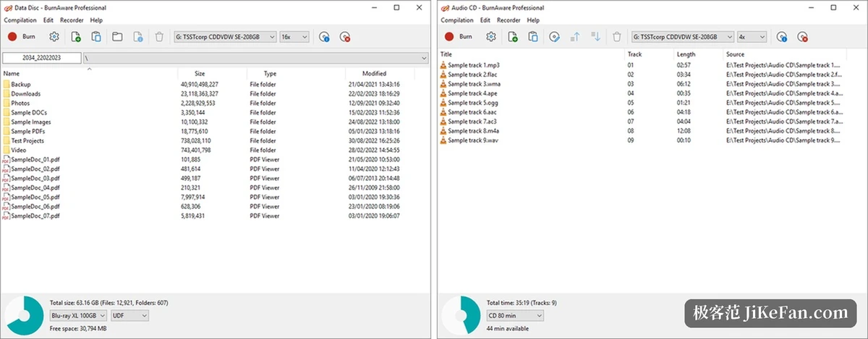The image size is (868, 339).
Task: Sort by Name column header
Action: pyautogui.click(x=89, y=73)
